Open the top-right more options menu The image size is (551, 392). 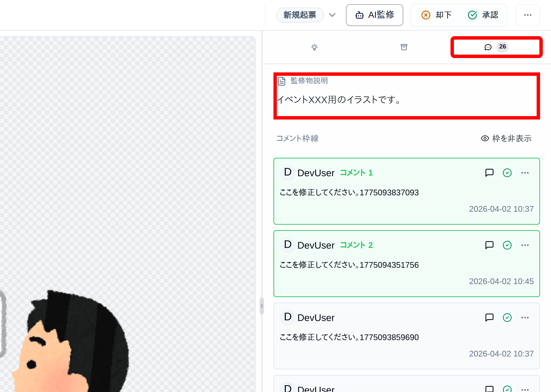click(x=528, y=15)
